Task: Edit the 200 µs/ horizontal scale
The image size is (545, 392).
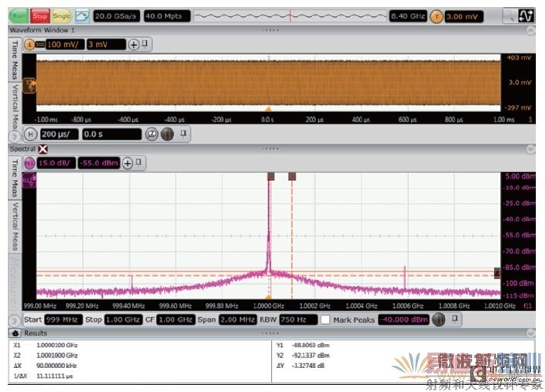Action: (x=59, y=135)
